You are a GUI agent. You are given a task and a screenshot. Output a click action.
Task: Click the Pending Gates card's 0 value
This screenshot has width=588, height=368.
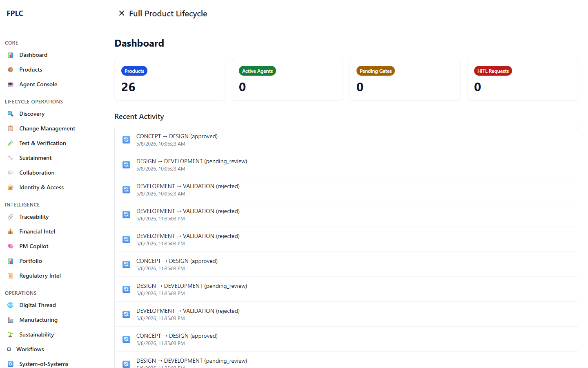click(x=360, y=87)
